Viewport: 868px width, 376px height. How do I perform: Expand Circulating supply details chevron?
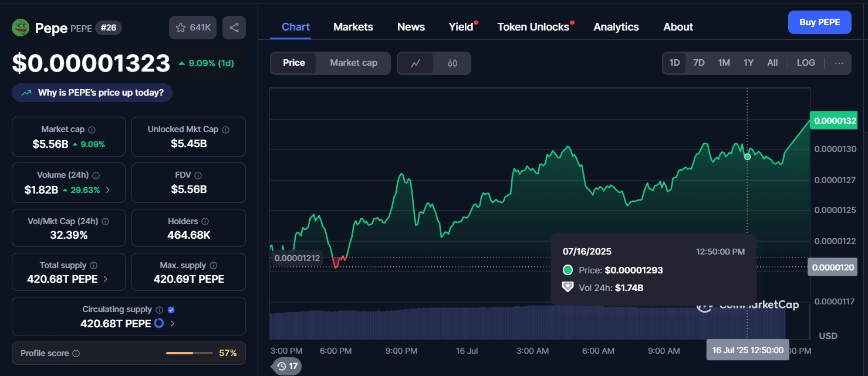coord(172,323)
